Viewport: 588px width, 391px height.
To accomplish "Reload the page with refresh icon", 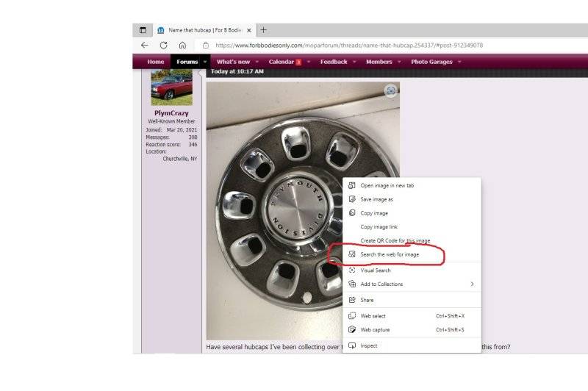I will pyautogui.click(x=163, y=45).
